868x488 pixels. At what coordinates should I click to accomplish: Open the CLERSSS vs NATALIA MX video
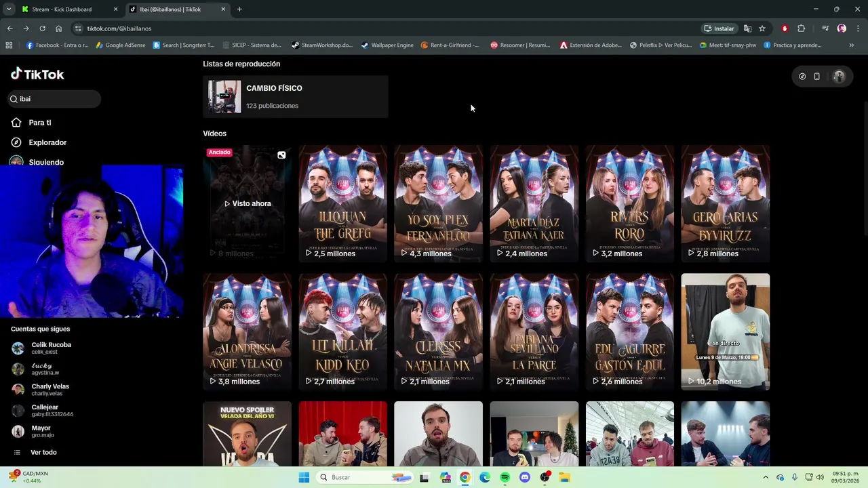coord(438,331)
